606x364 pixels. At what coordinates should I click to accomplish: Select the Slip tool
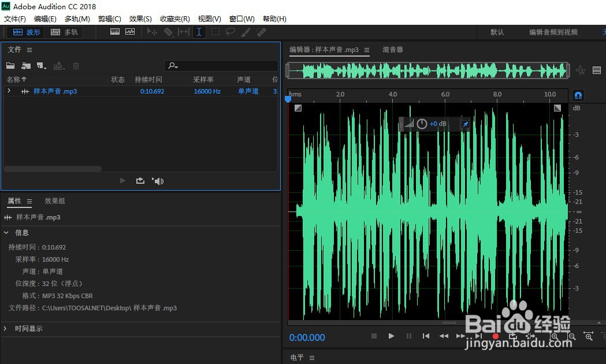click(184, 32)
